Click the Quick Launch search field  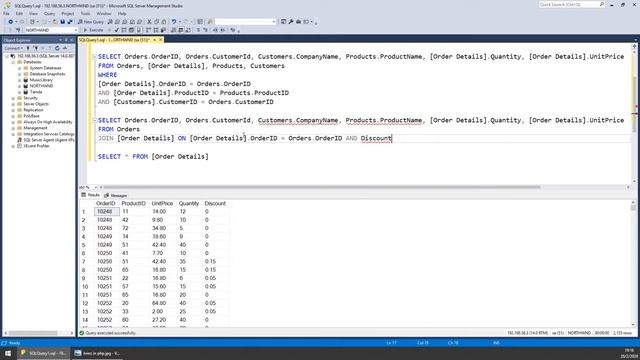point(568,4)
